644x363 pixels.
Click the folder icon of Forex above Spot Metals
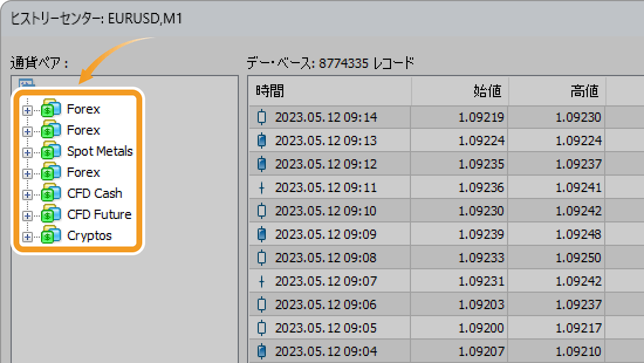point(51,129)
